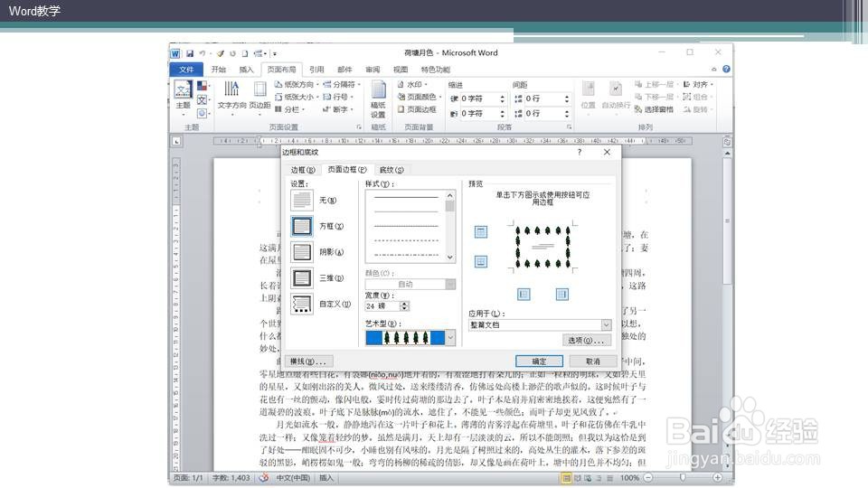Switch to outline view button
This screenshot has height=488, width=868.
(x=599, y=477)
